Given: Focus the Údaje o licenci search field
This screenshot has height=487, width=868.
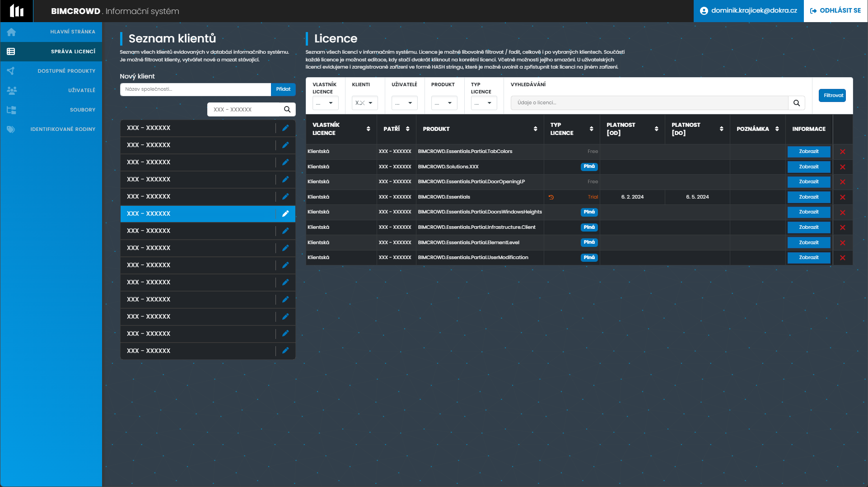Looking at the screenshot, I should pos(649,103).
